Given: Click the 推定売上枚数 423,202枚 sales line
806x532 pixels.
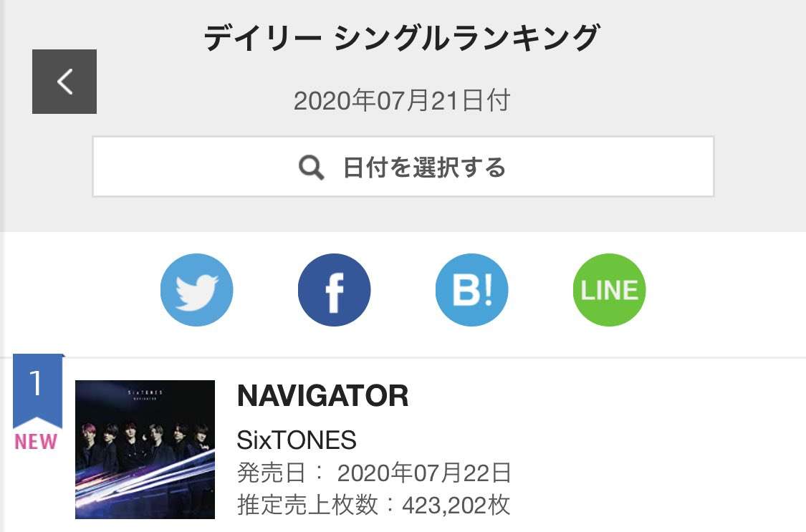Looking at the screenshot, I should coord(373,504).
